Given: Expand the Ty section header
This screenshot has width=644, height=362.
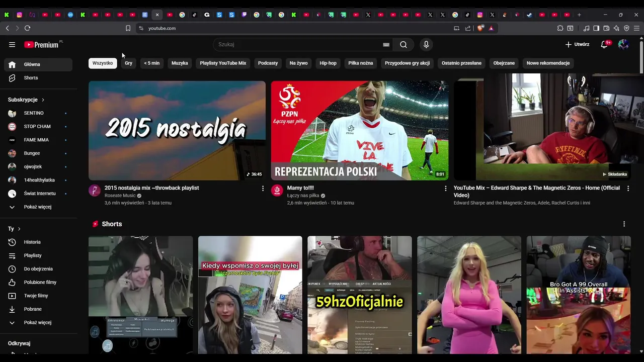Looking at the screenshot, I should pos(15,229).
